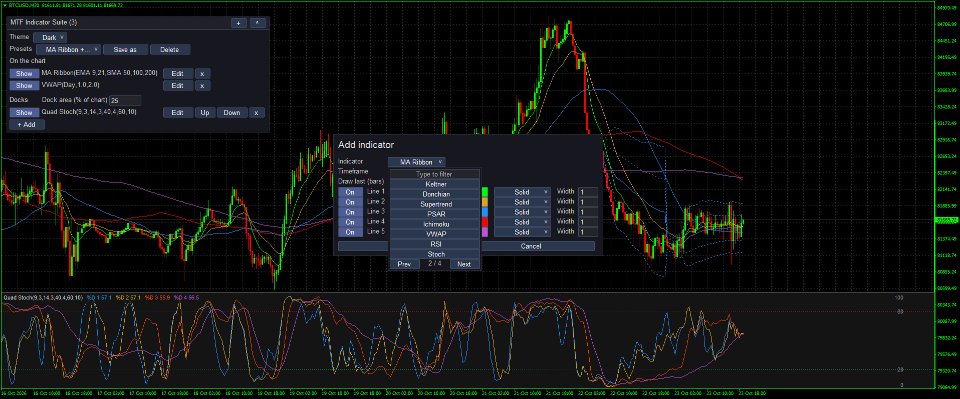Toggle Show for VWAP(Day,1.0,2.0)
The image size is (960, 399).
pyautogui.click(x=24, y=86)
